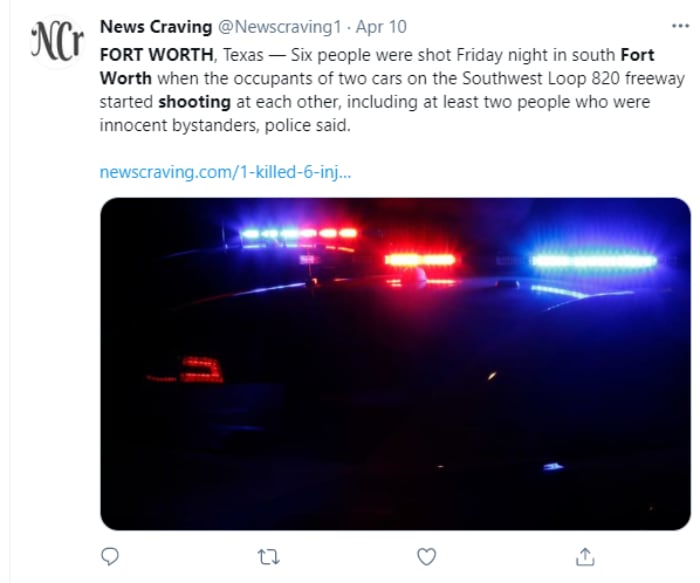Open the police lights photo

point(395,363)
